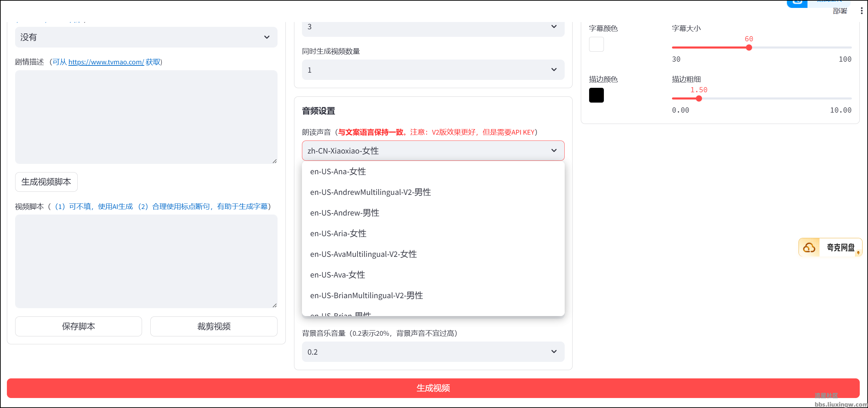Select voice en-US-BrianMultilingual-V2-男性
868x408 pixels.
433,295
